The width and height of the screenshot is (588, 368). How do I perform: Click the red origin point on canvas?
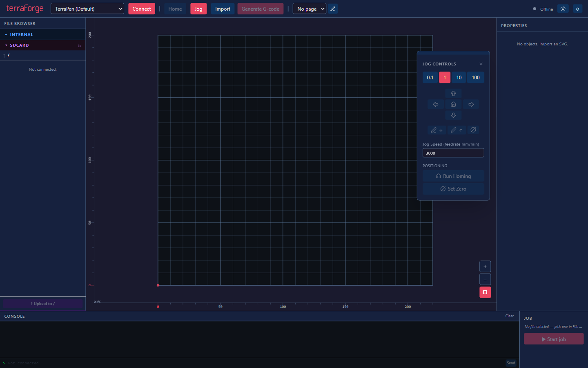point(158,285)
